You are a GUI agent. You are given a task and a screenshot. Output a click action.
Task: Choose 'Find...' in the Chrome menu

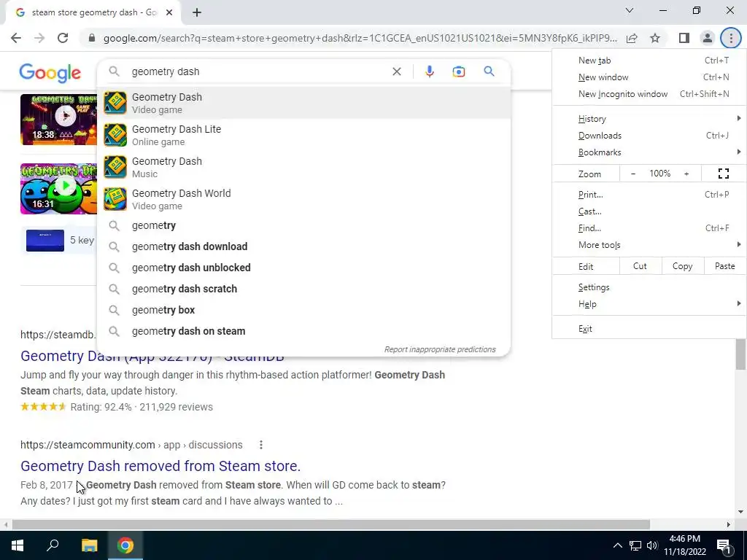649,228
